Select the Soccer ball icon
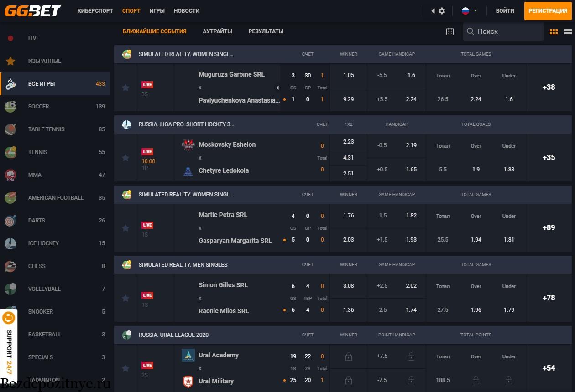The height and width of the screenshot is (392, 575). (10, 107)
